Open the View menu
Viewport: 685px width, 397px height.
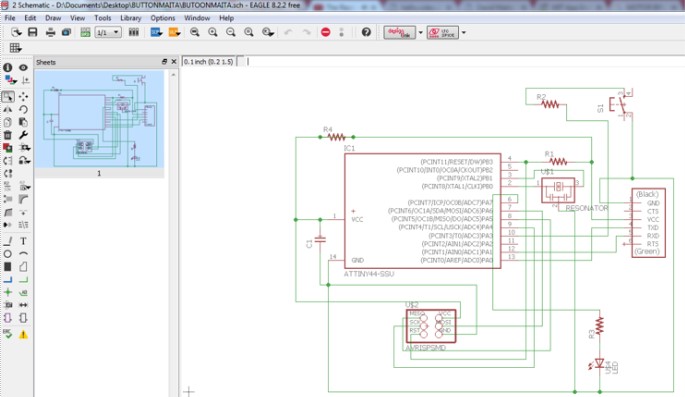(77, 18)
